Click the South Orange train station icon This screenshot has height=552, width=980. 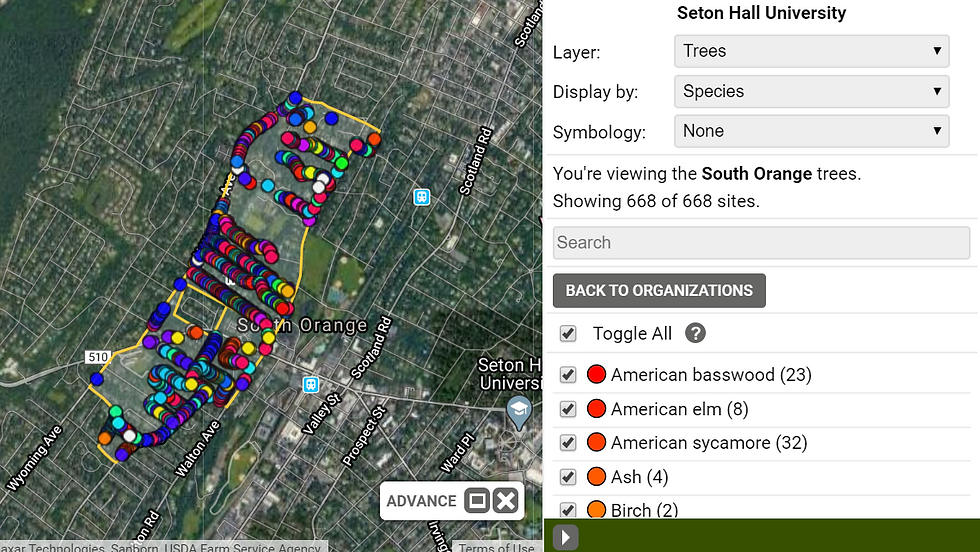[x=311, y=384]
